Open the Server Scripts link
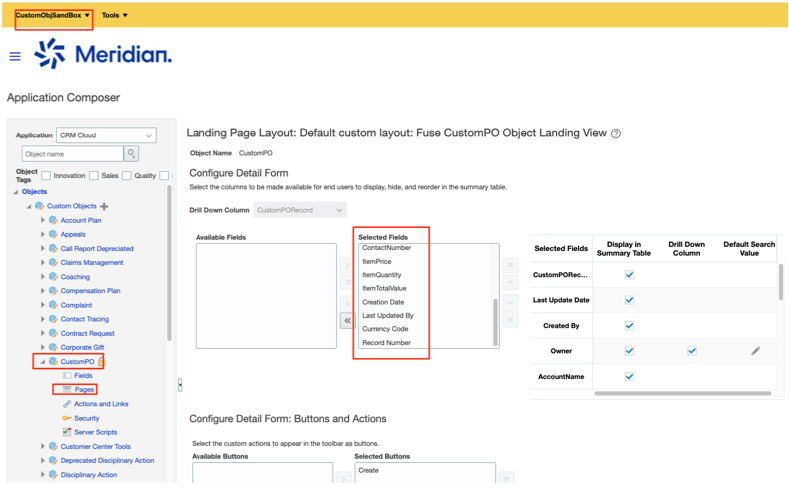 click(95, 432)
